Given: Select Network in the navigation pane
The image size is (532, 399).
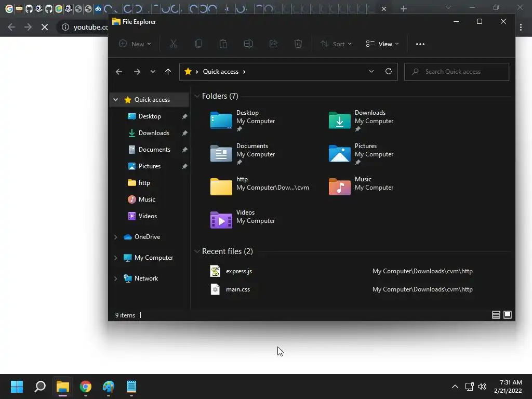Looking at the screenshot, I should point(146,278).
